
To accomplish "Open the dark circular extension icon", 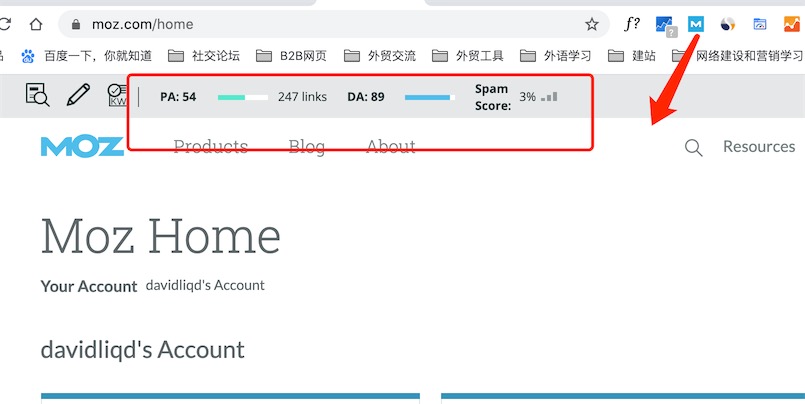I will (x=727, y=24).
